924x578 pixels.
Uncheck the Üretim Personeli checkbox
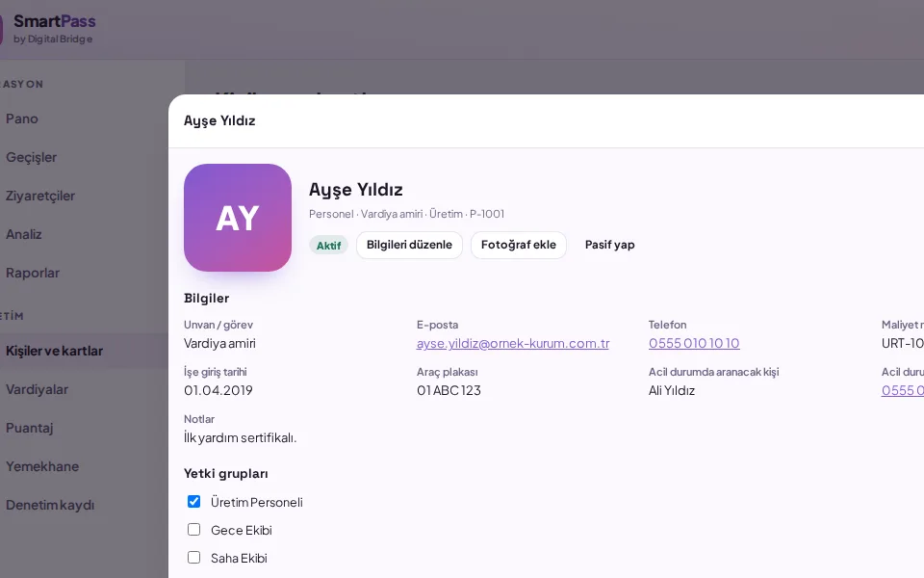click(x=193, y=501)
